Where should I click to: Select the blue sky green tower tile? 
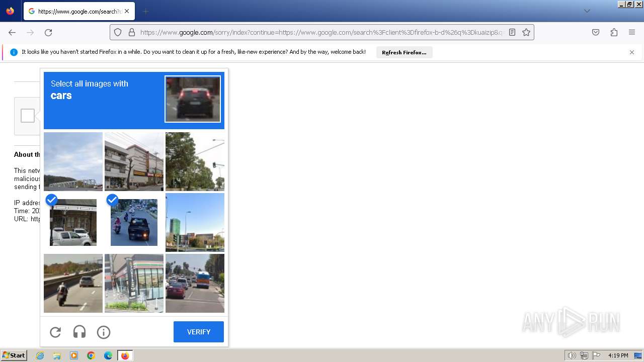tap(195, 222)
